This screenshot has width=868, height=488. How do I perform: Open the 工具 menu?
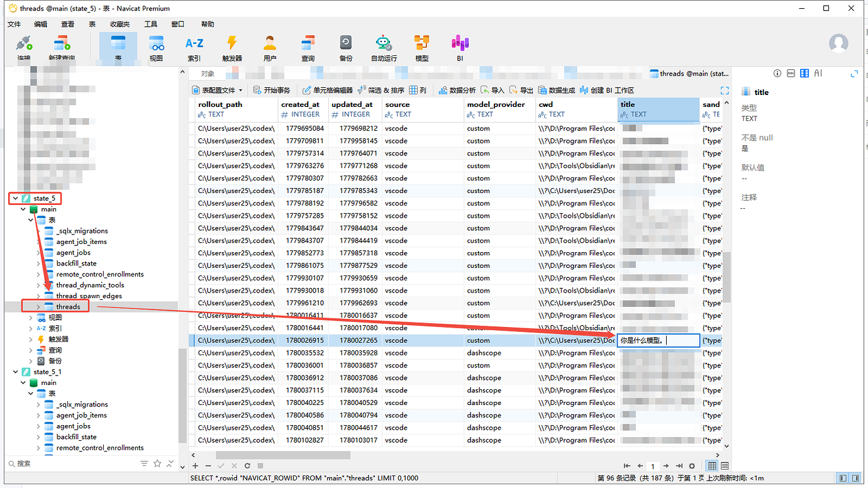point(150,24)
